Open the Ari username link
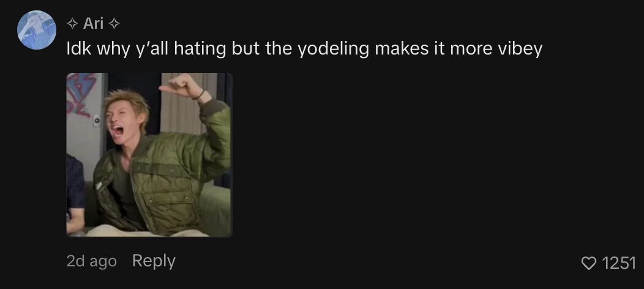This screenshot has height=289, width=644. coord(93,24)
